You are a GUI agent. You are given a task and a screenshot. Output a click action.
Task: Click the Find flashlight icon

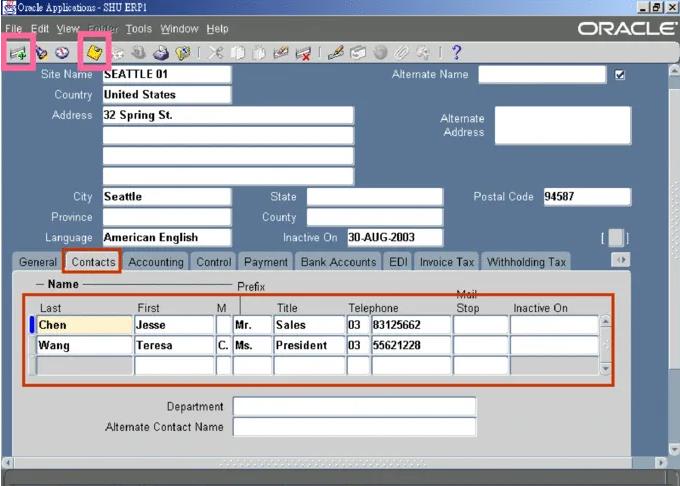pyautogui.click(x=41, y=52)
